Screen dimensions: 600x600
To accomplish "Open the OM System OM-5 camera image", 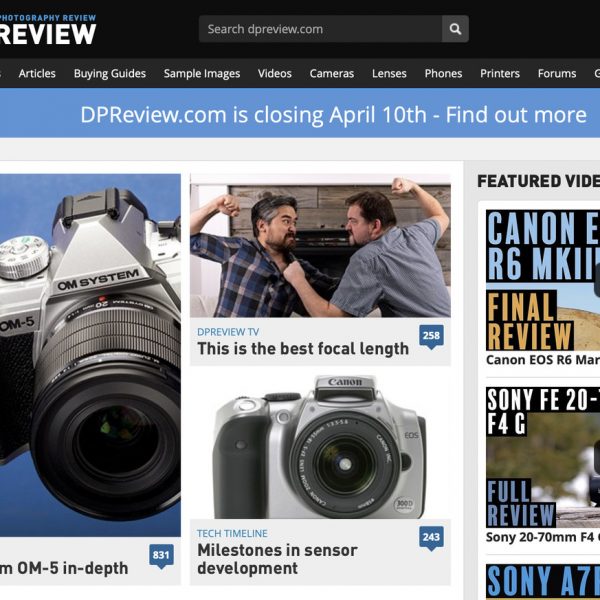I will click(x=90, y=355).
